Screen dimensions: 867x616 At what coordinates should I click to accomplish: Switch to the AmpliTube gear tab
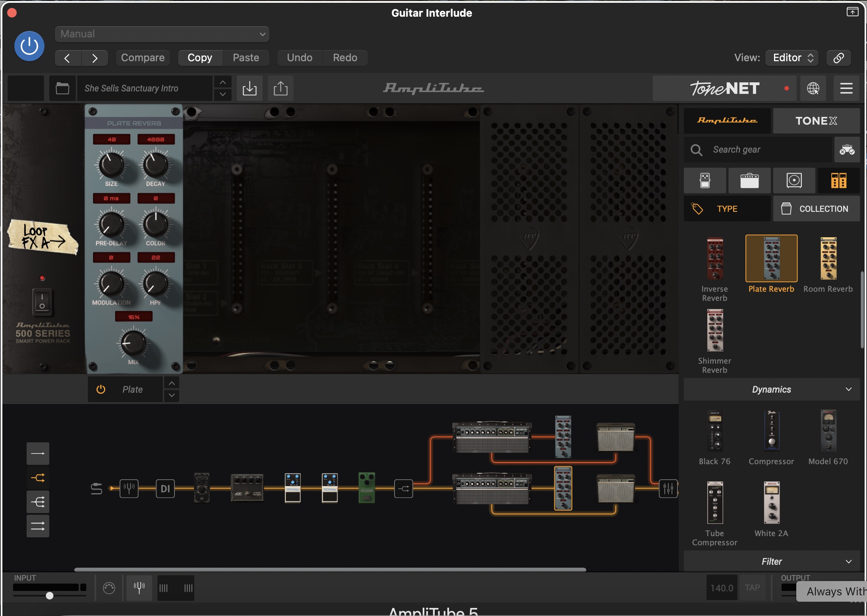pos(727,121)
